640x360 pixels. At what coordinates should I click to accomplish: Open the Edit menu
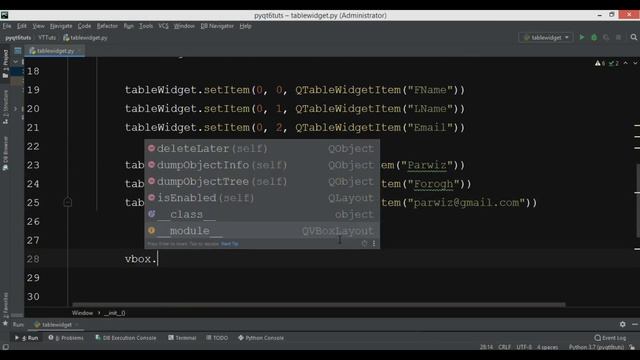pos(22,26)
